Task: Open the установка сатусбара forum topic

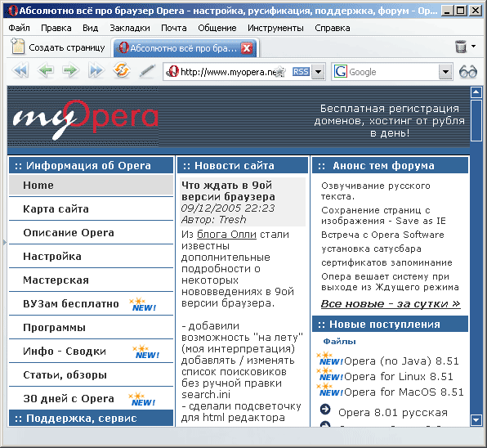Action: [371, 249]
